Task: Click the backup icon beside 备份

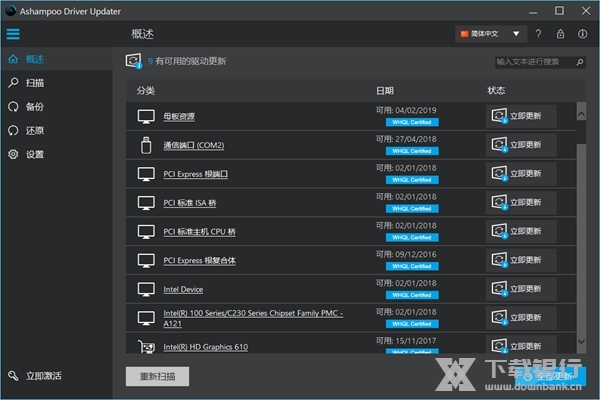Action: pos(13,107)
